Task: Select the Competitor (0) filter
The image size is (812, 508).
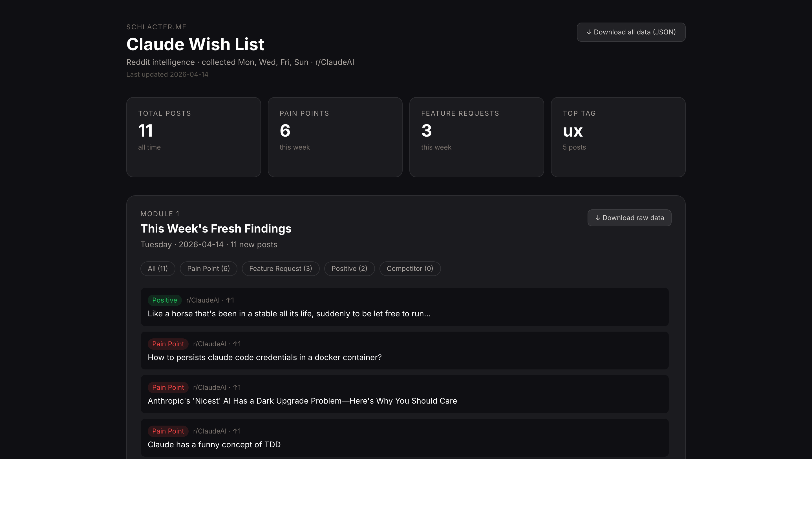Action: [x=410, y=268]
